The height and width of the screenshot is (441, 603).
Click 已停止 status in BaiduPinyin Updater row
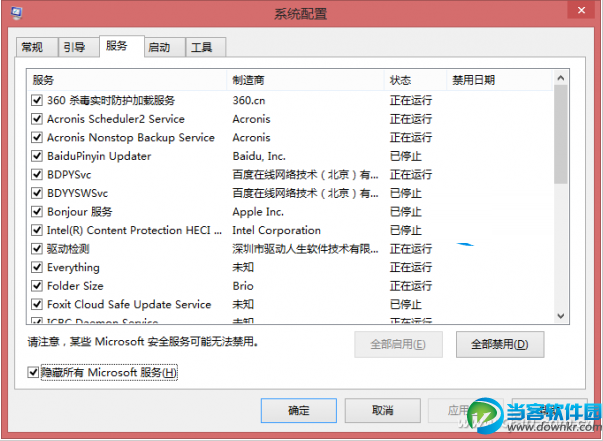[x=405, y=156]
